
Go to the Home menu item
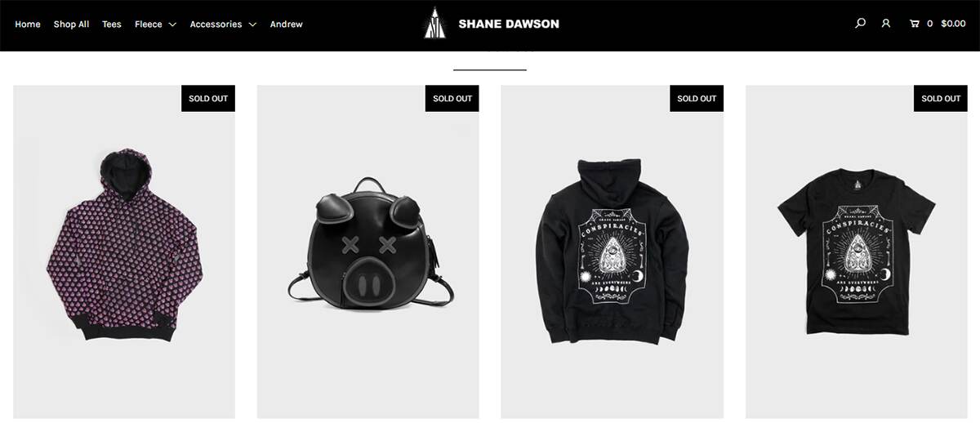click(28, 24)
